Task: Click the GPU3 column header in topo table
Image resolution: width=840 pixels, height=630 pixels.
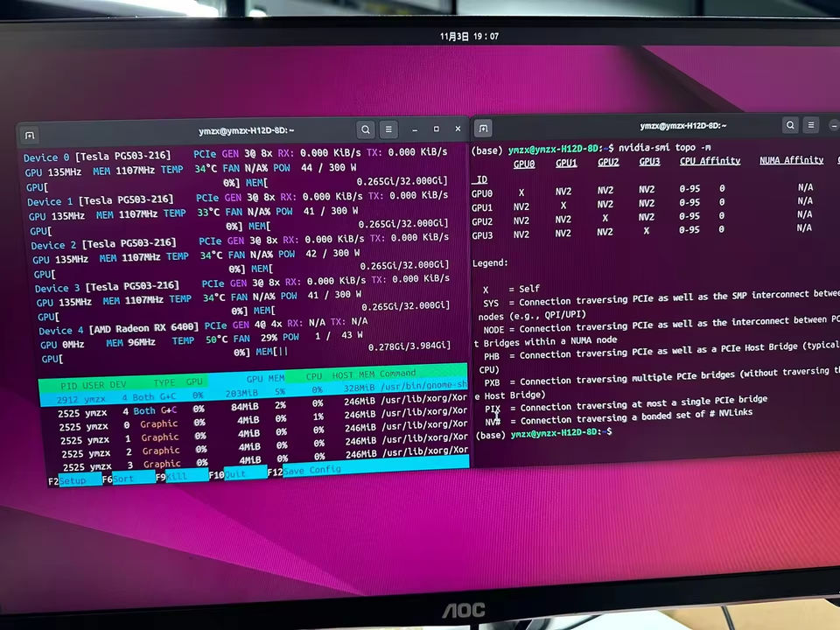Action: (x=649, y=161)
